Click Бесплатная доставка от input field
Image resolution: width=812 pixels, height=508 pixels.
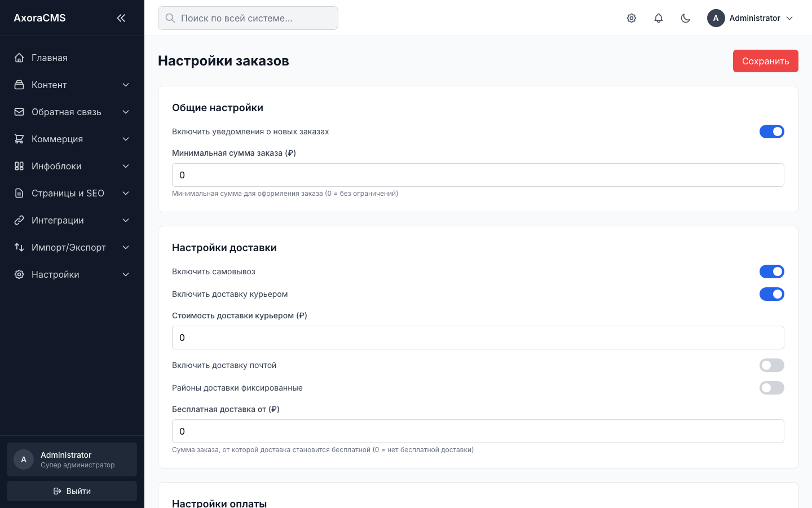(478, 431)
